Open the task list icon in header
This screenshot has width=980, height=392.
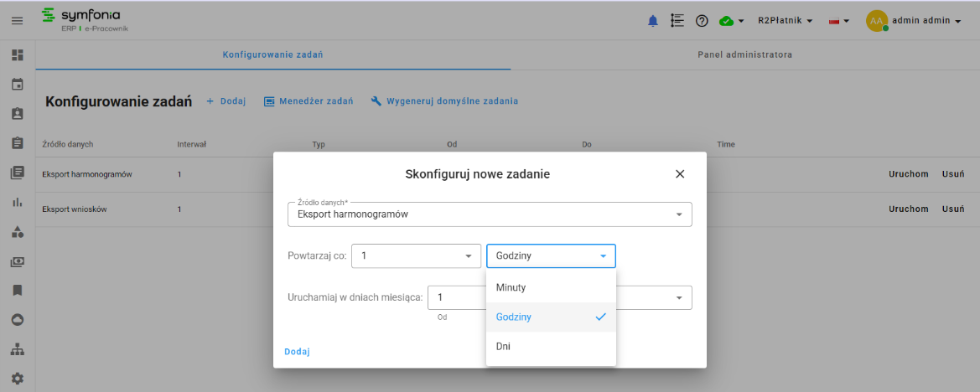pos(677,21)
